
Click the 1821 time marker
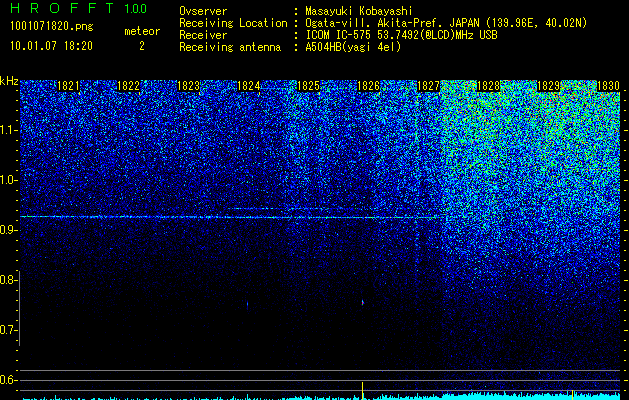(68, 86)
